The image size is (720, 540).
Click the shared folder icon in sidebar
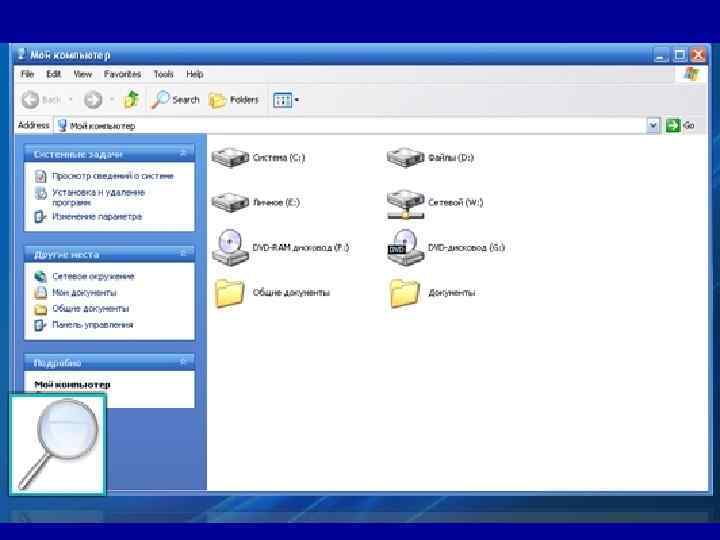41,309
